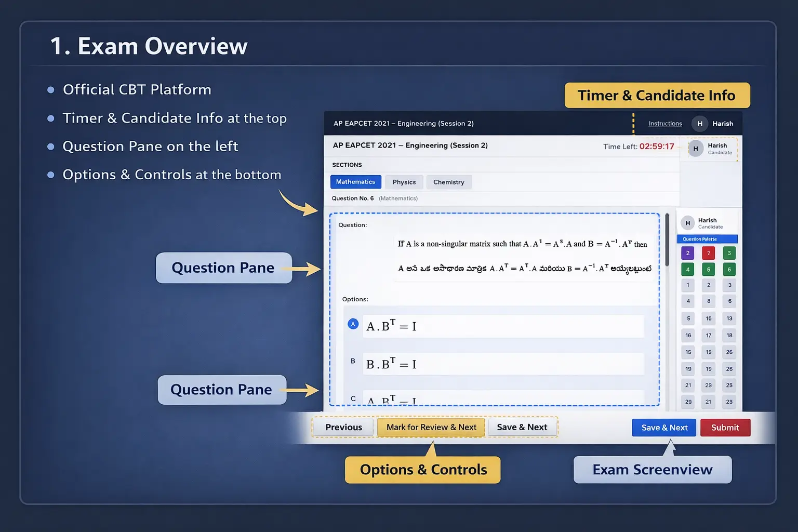Viewport: 798px width, 532px height.
Task: Switch to the Chemistry section tab
Action: pos(449,182)
